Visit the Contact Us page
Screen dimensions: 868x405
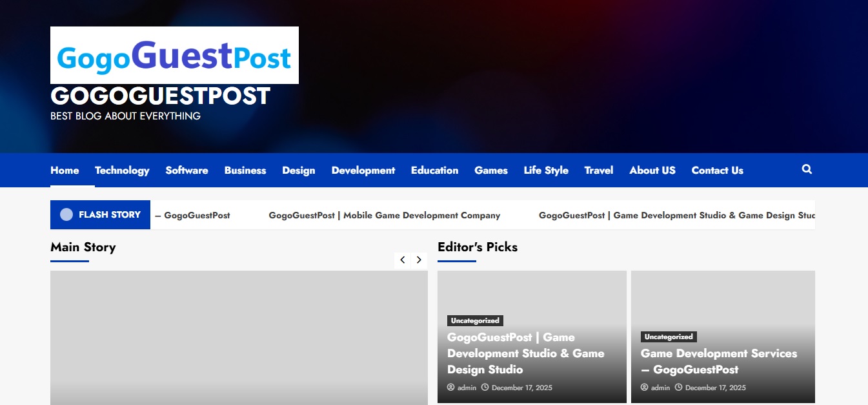(x=717, y=170)
